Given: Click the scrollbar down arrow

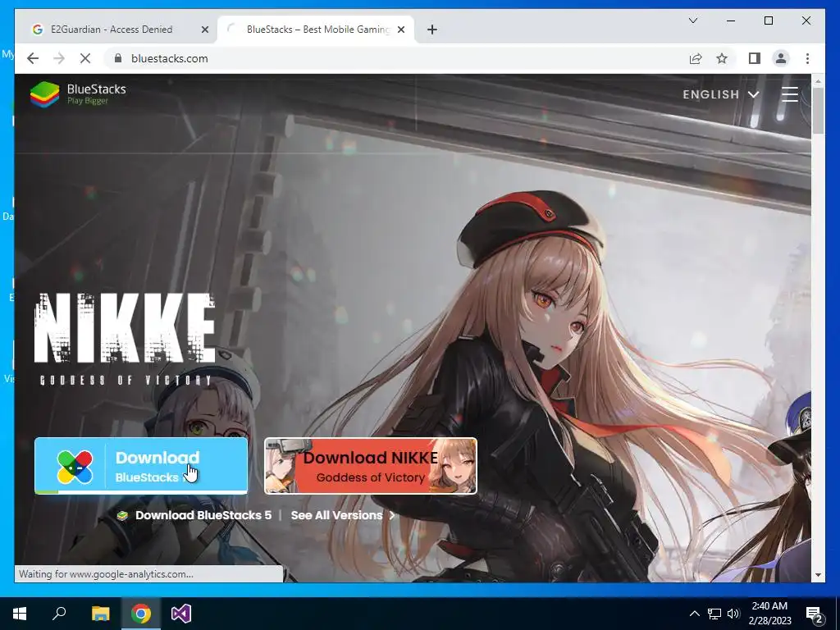Looking at the screenshot, I should 818,575.
